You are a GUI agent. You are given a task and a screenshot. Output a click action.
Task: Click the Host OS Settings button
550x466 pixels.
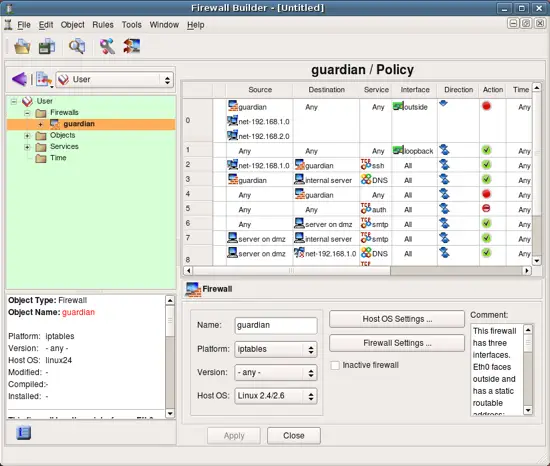click(397, 319)
